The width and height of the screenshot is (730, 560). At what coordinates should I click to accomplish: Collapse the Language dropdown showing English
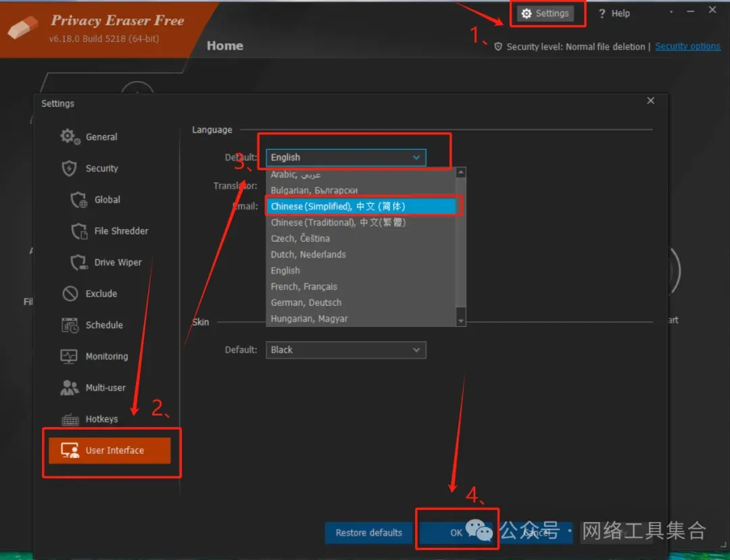[346, 157]
